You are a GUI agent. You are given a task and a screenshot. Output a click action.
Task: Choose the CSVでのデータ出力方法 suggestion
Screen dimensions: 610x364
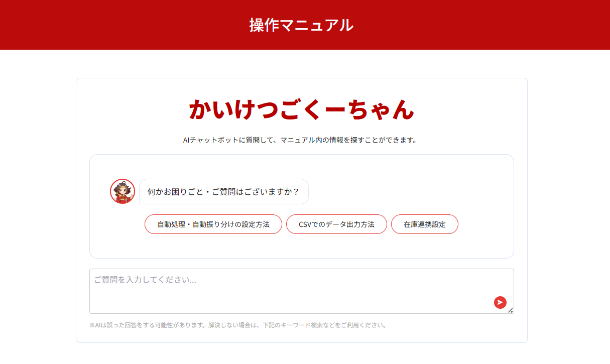coord(336,224)
